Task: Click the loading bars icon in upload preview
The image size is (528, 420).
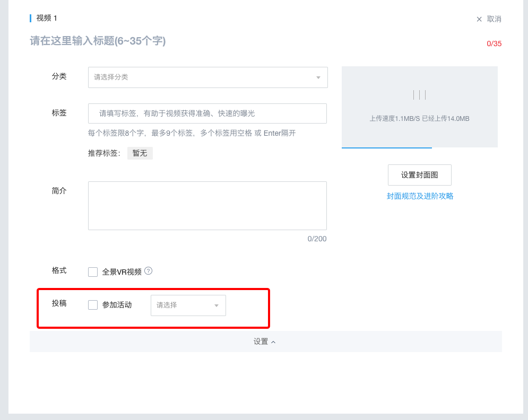Action: 419,95
